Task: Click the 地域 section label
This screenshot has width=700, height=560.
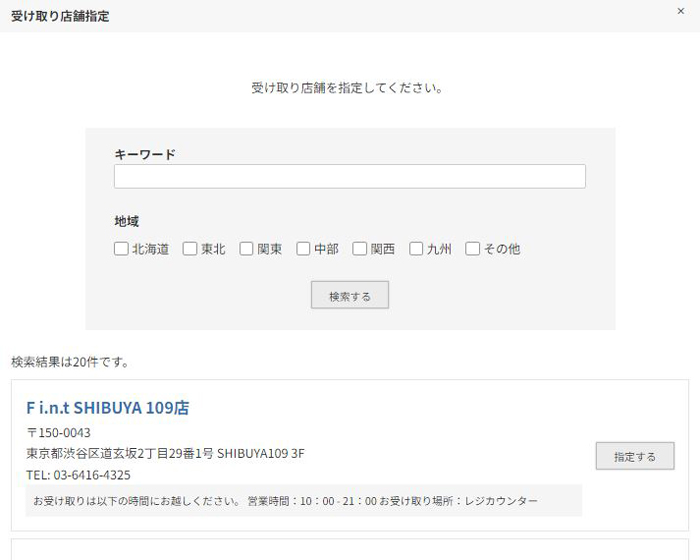Action: tap(127, 221)
